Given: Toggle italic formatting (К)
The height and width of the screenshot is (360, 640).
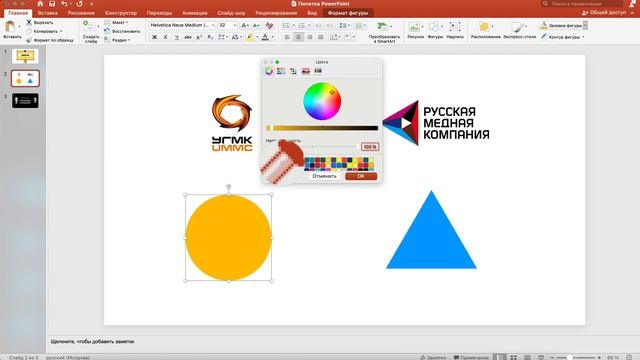Looking at the screenshot, I should coord(165,37).
